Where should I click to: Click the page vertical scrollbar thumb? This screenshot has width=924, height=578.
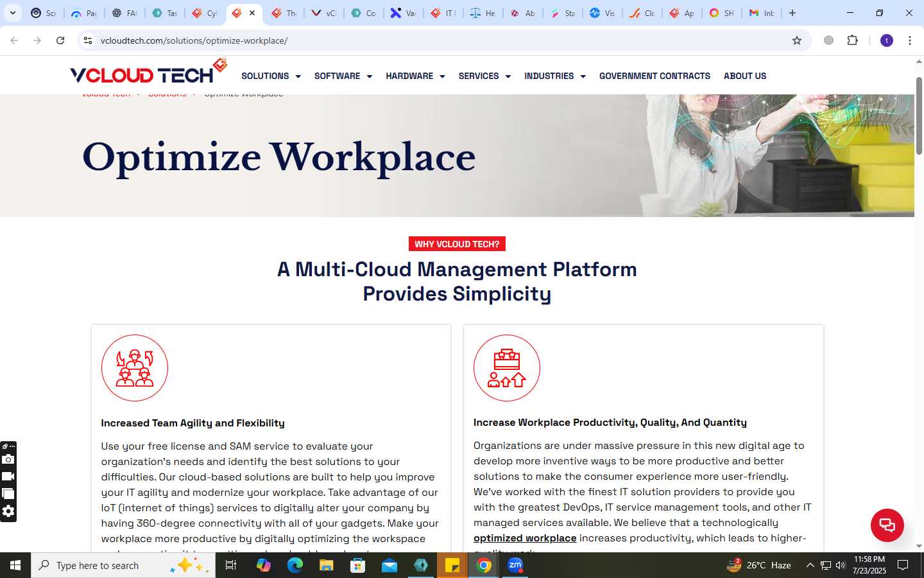click(x=919, y=116)
